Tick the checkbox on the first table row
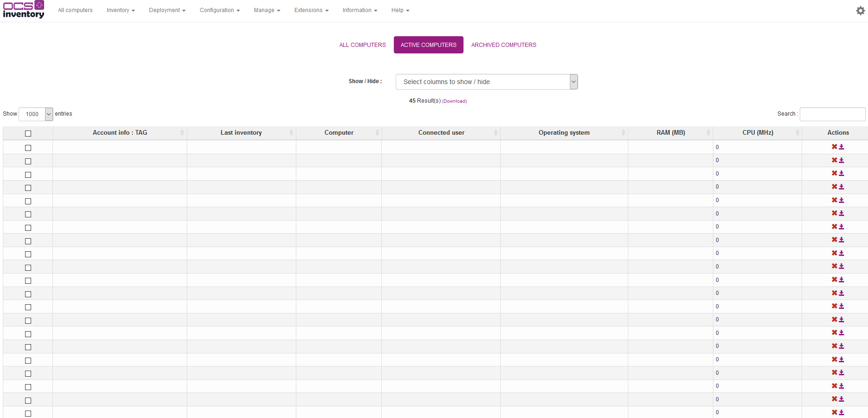Viewport: 868px width, 418px height. coord(28,147)
